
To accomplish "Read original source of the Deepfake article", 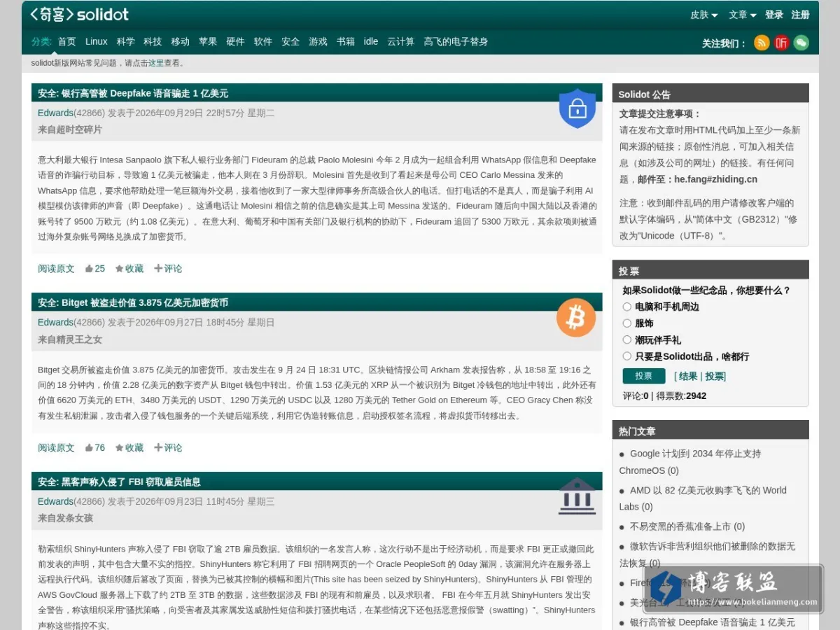I will [56, 269].
